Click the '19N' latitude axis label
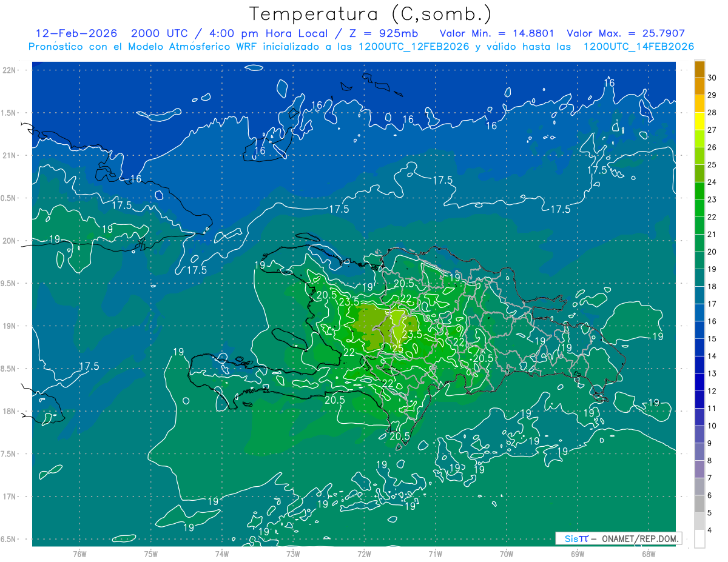The height and width of the screenshot is (562, 728). point(10,326)
